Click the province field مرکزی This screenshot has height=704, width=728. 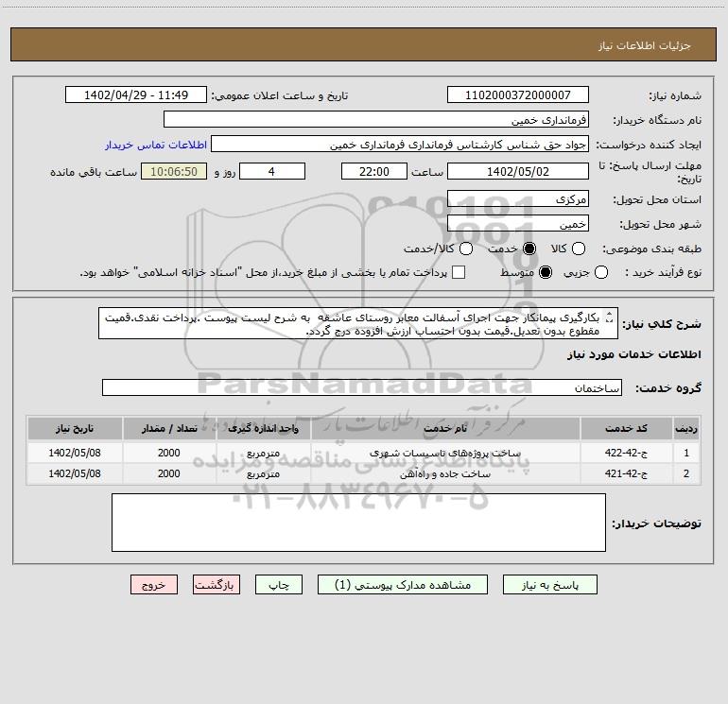518,199
